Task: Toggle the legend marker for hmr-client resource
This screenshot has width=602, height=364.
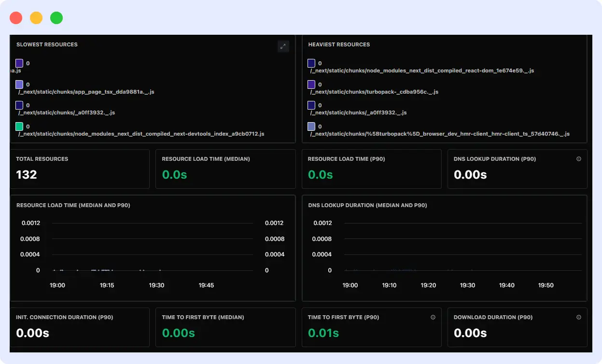Action: click(x=311, y=126)
